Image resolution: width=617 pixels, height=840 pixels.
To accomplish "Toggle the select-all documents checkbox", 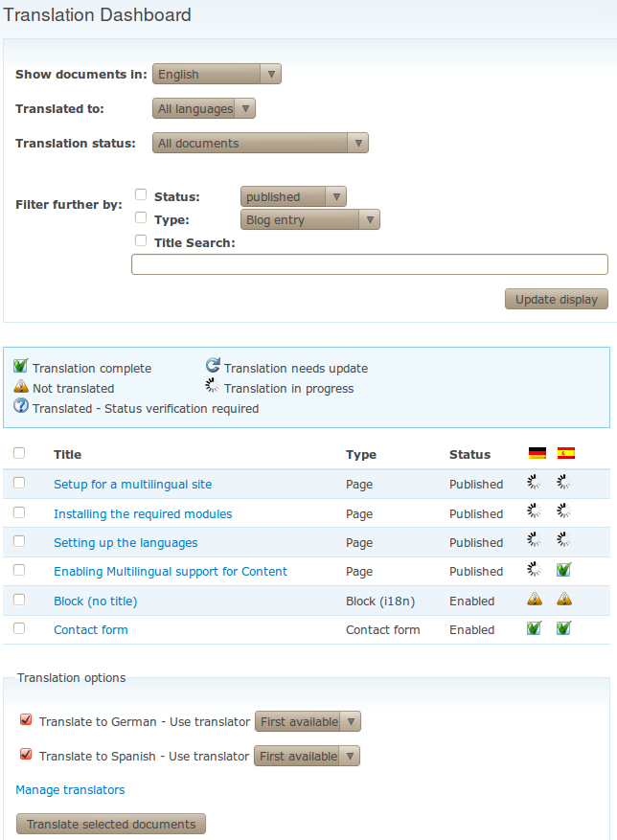I will coord(19,453).
